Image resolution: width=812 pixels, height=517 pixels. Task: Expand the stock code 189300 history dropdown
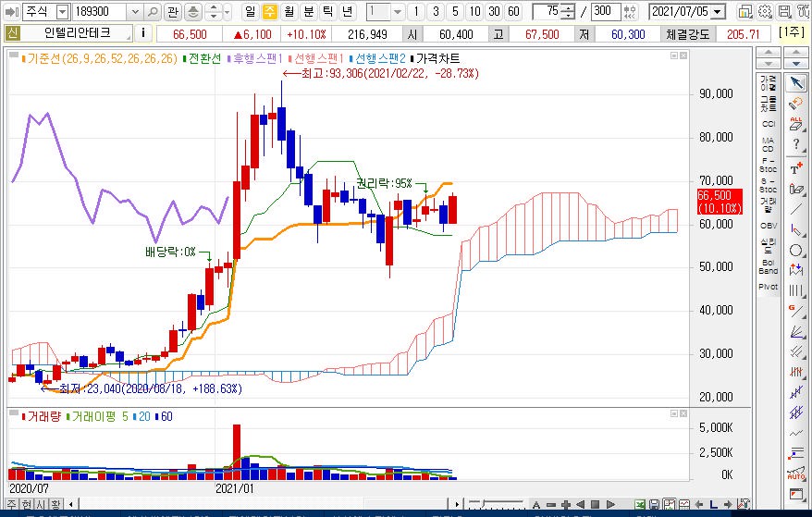tap(135, 11)
